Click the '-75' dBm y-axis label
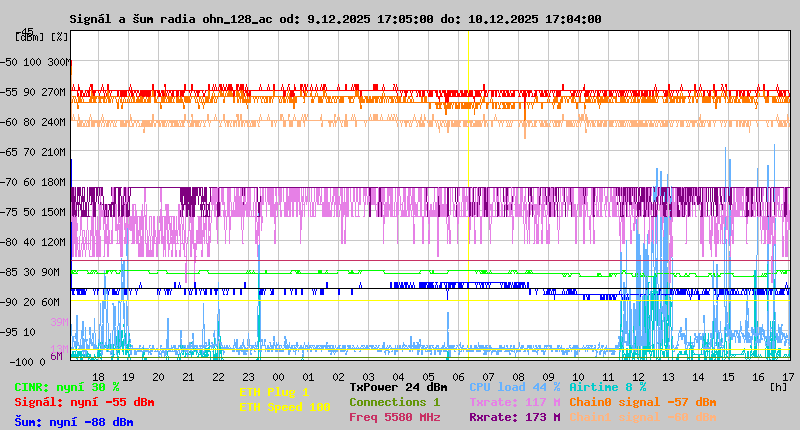Viewport: 800px width, 430px height. [9, 212]
